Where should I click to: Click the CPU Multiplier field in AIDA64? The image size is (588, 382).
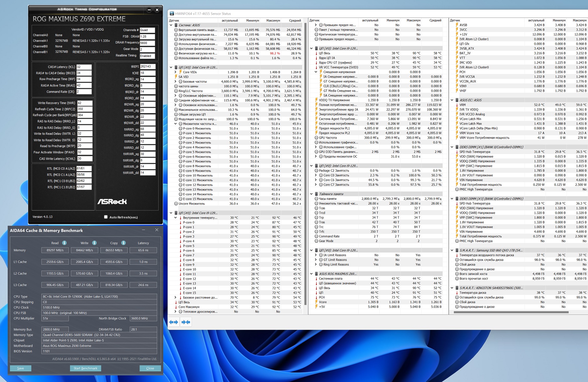55,318
